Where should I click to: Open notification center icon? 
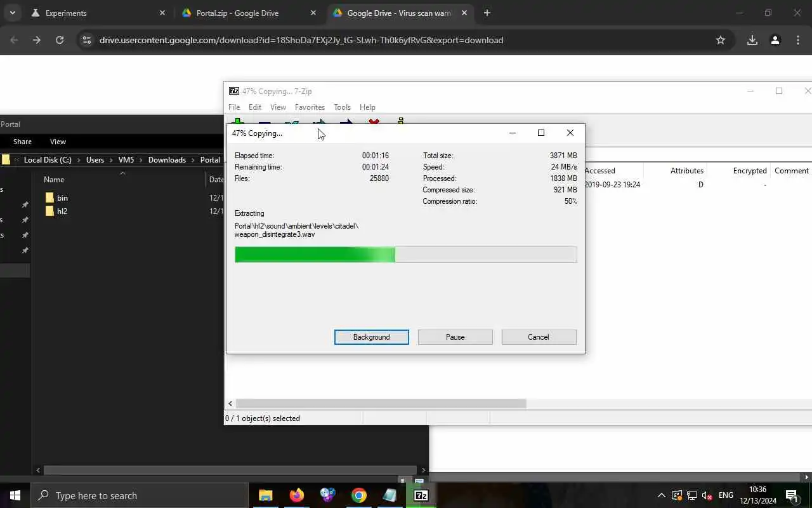(x=792, y=495)
